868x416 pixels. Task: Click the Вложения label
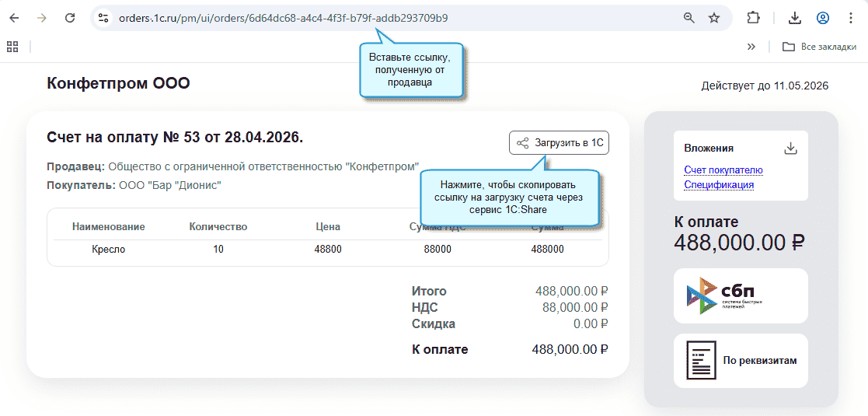point(709,148)
